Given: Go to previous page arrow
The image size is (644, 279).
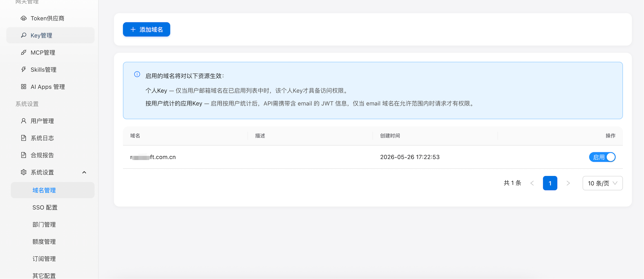Looking at the screenshot, I should (532, 183).
